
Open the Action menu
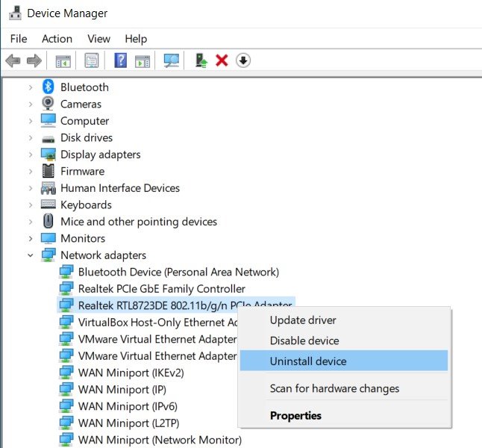(57, 39)
